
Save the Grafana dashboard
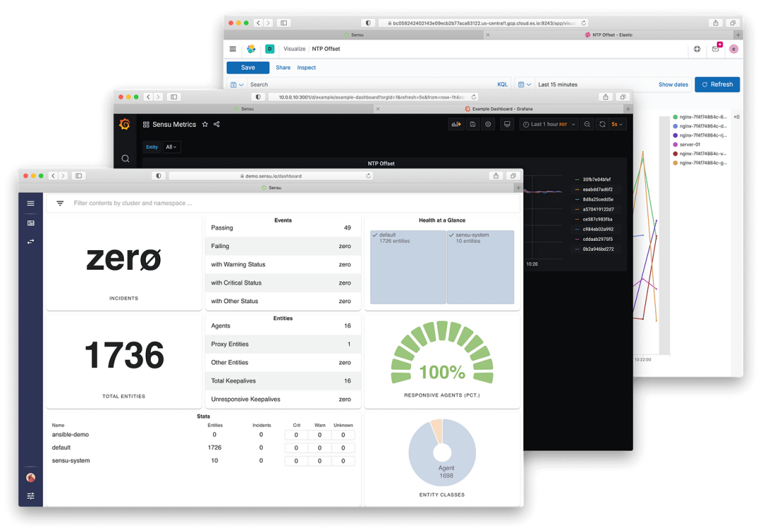[x=472, y=125]
